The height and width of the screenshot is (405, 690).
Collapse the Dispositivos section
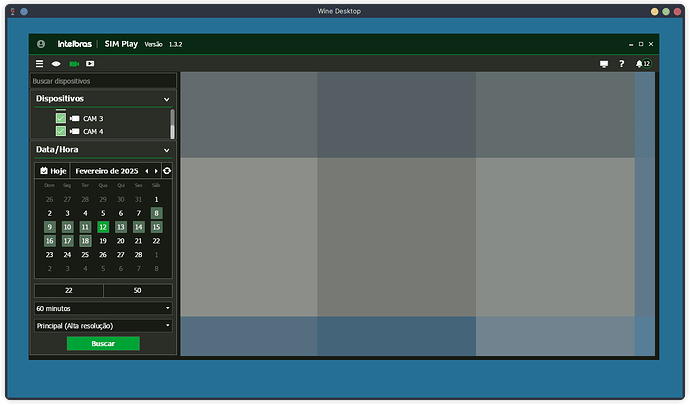(x=166, y=99)
